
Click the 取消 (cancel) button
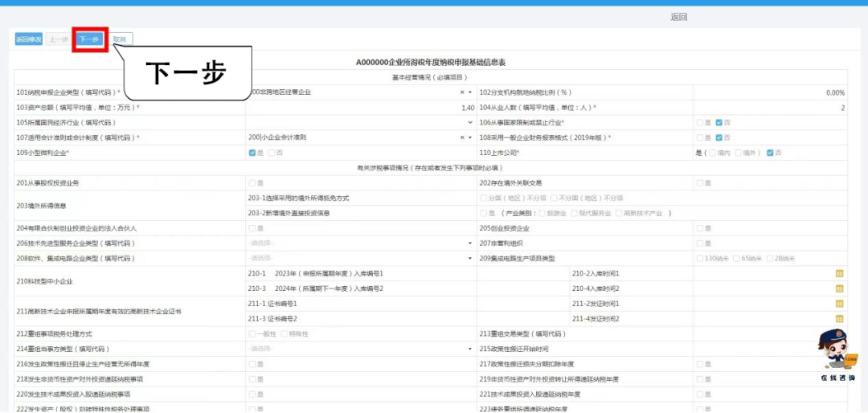[120, 39]
